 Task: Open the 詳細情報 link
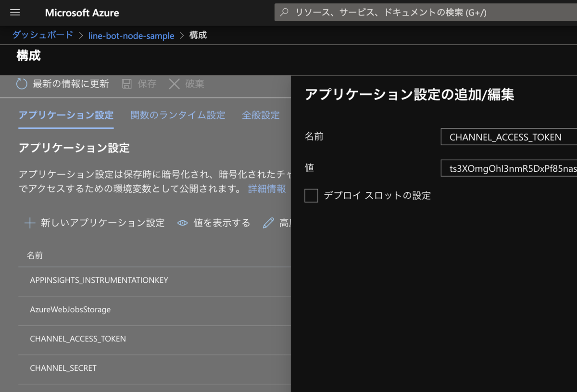267,189
